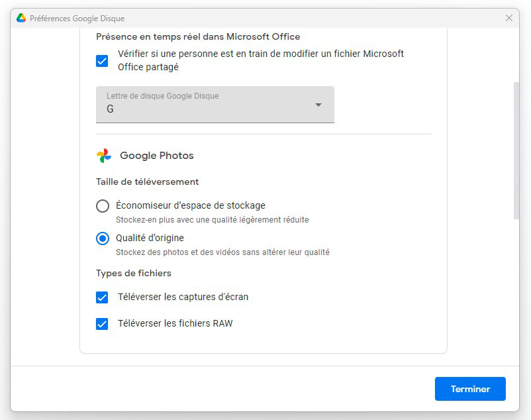Open the Lettre de disque Google Disque field
The height and width of the screenshot is (420, 531).
coord(215,104)
